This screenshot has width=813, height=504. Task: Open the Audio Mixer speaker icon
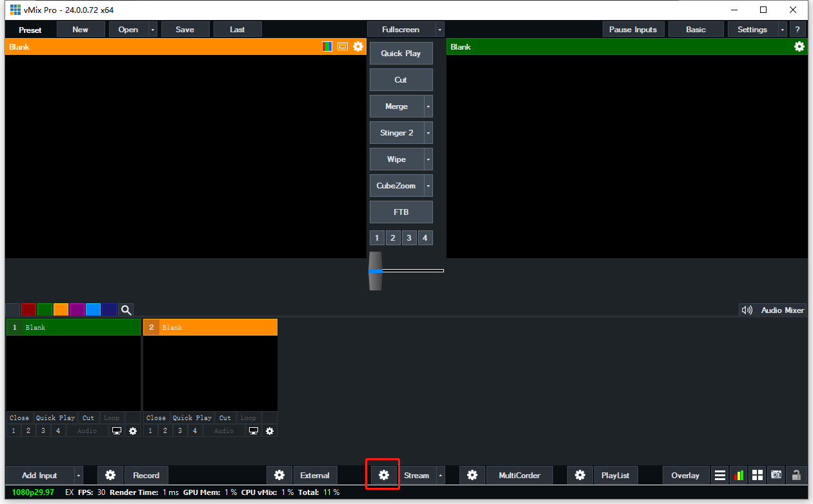click(x=747, y=310)
